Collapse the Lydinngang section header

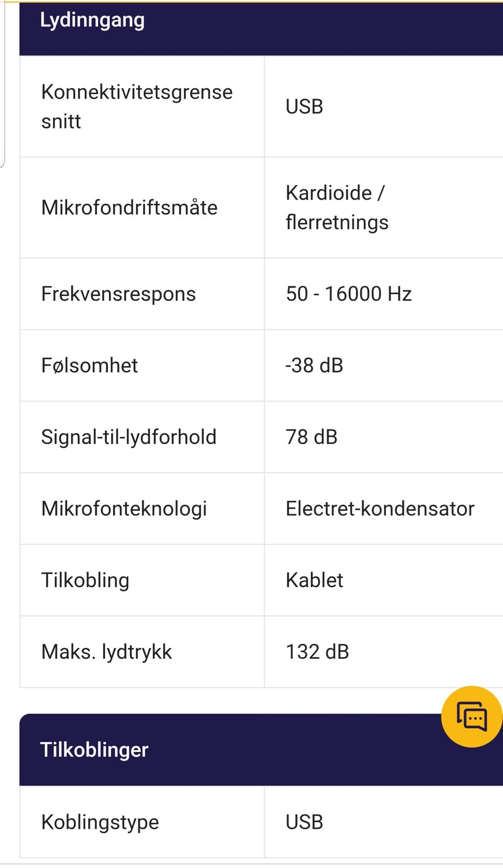261,28
